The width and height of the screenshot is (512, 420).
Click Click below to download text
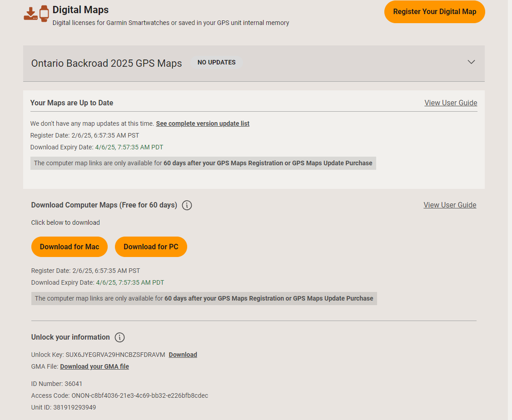pyautogui.click(x=65, y=222)
